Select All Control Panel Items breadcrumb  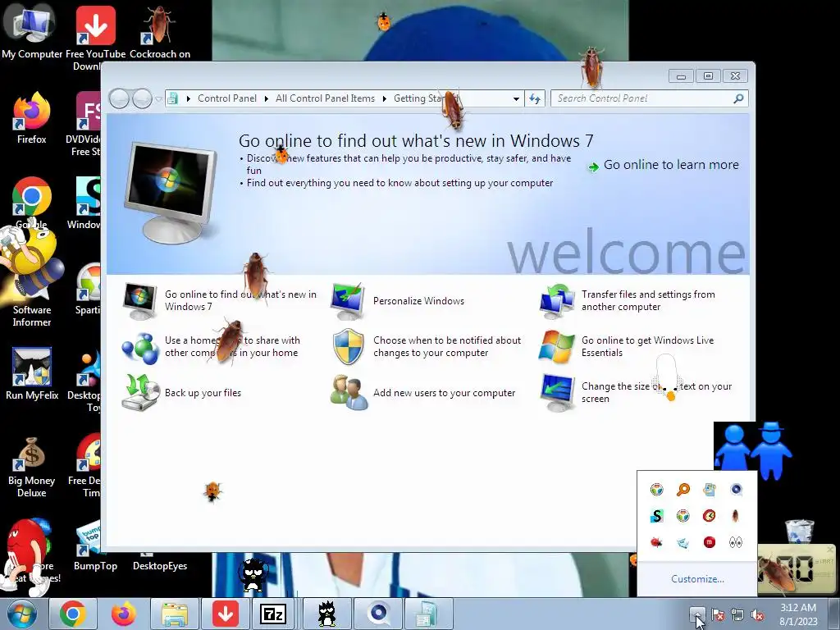coord(325,98)
